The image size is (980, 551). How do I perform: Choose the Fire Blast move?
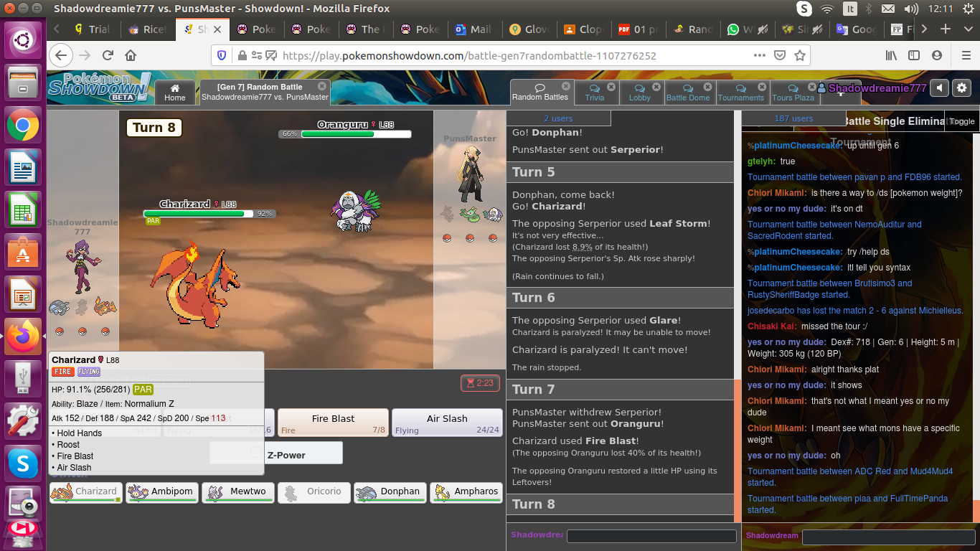tap(333, 423)
